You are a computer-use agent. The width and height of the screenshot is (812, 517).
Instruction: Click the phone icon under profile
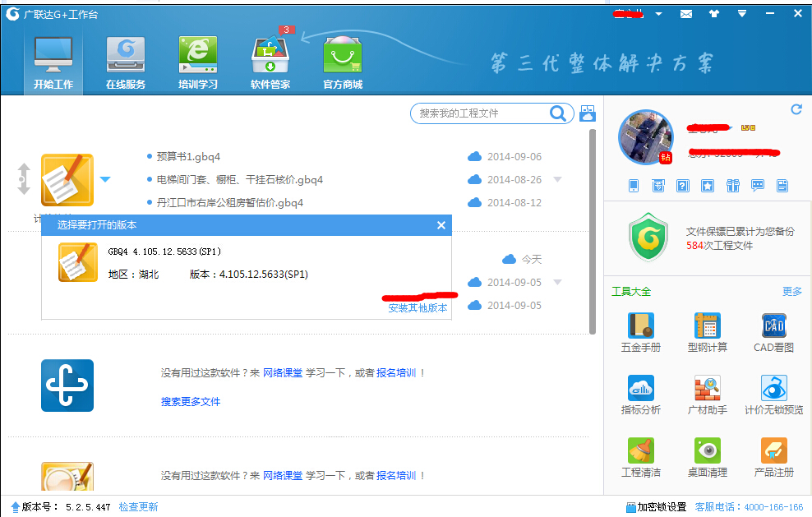[x=634, y=186]
